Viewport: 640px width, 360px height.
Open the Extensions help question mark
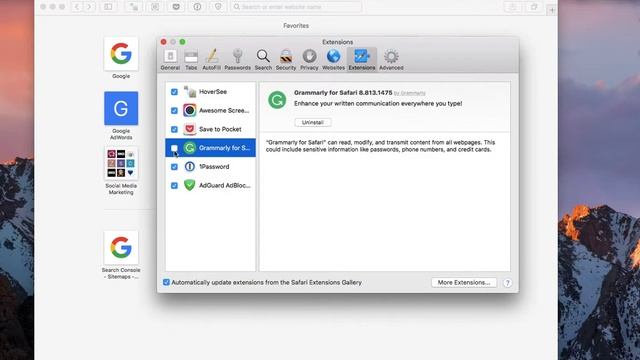coord(507,282)
